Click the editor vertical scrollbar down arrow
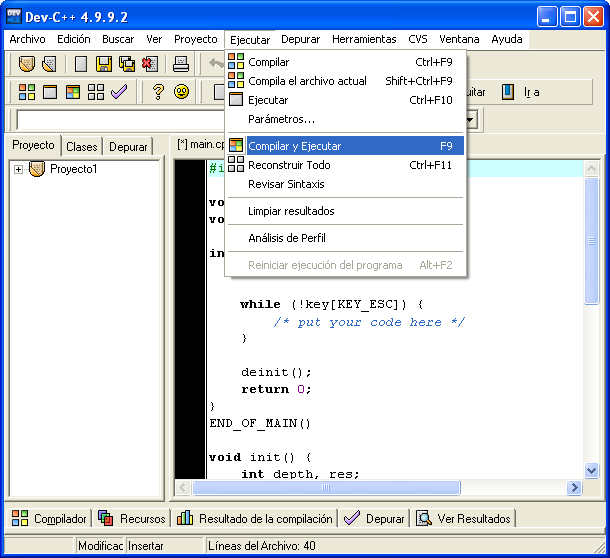 click(x=591, y=470)
